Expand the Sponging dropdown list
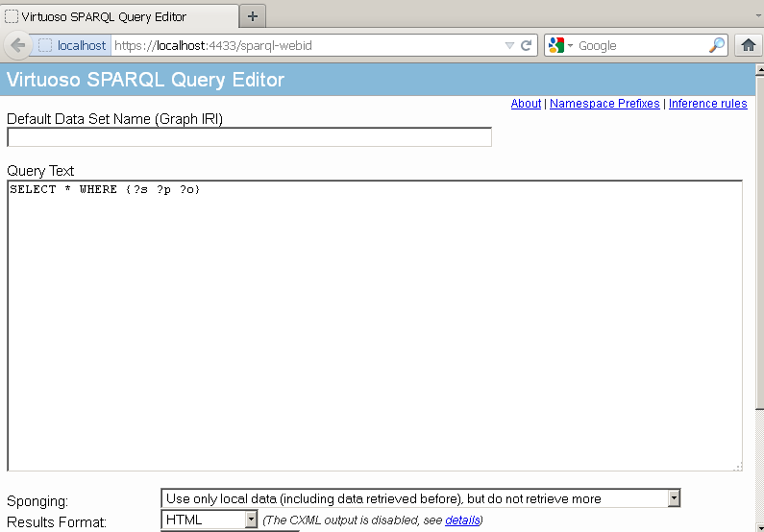 pos(674,498)
